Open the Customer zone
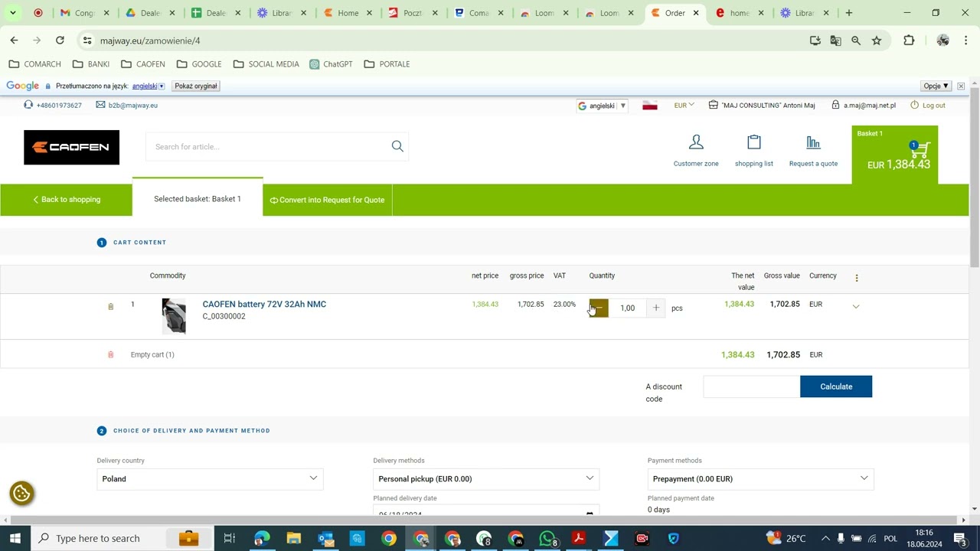The width and height of the screenshot is (980, 551). click(696, 151)
